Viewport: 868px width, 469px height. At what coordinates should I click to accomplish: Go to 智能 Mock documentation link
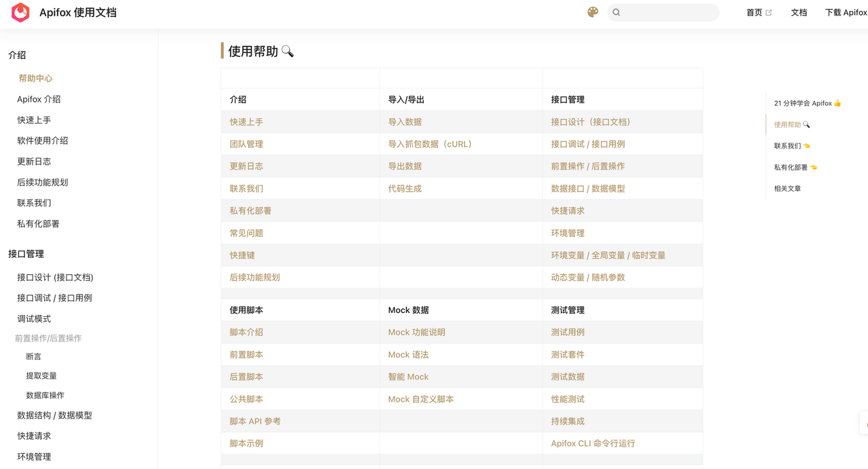click(x=408, y=377)
